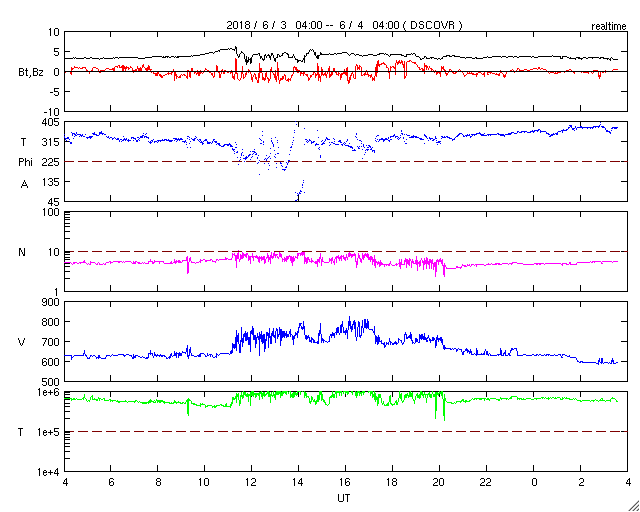Click the '6' hour tick on the UT axis
The height and width of the screenshot is (512, 640).
pyautogui.click(x=111, y=483)
